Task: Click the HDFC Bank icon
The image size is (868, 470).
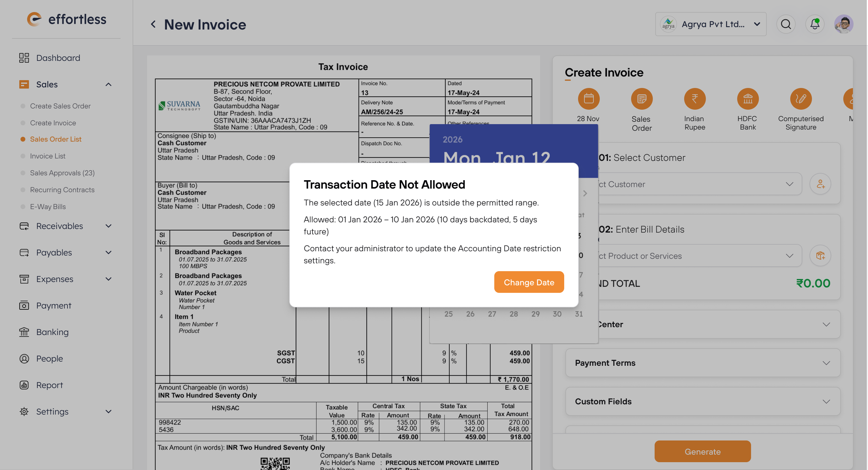Action: pos(747,99)
